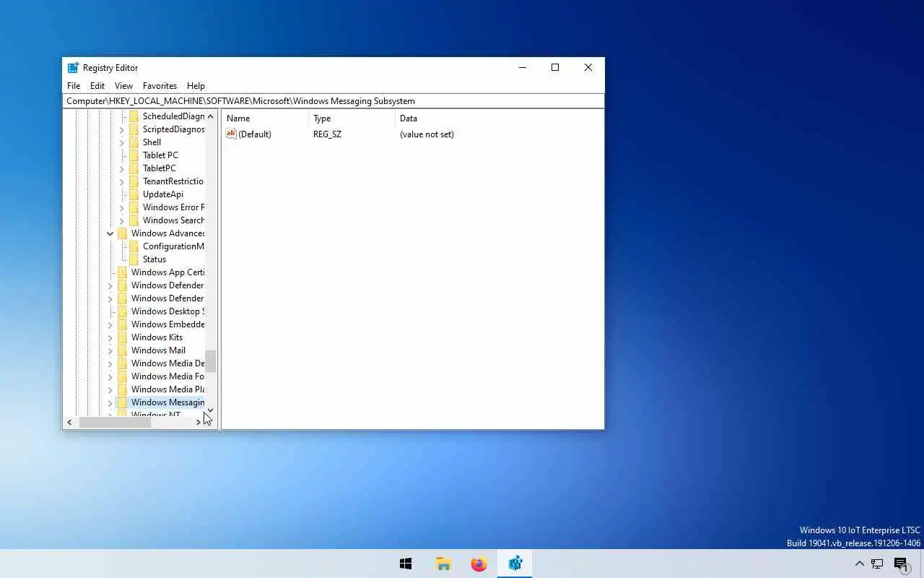
Task: Open the Favorites menu
Action: (x=160, y=85)
